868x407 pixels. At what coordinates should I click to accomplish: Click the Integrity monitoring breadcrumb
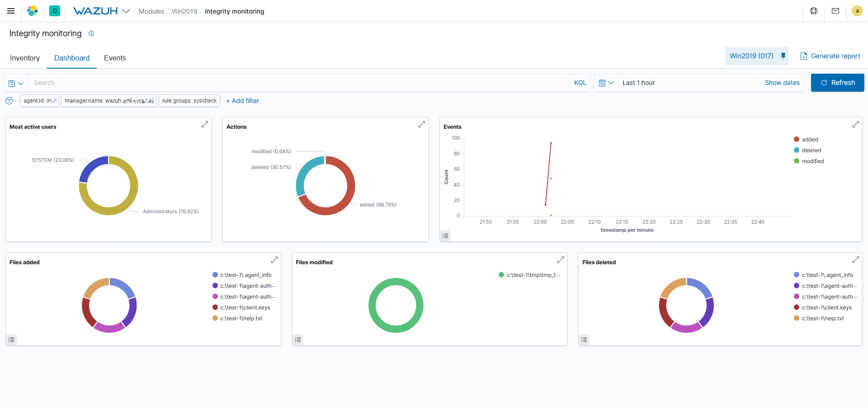coord(234,11)
